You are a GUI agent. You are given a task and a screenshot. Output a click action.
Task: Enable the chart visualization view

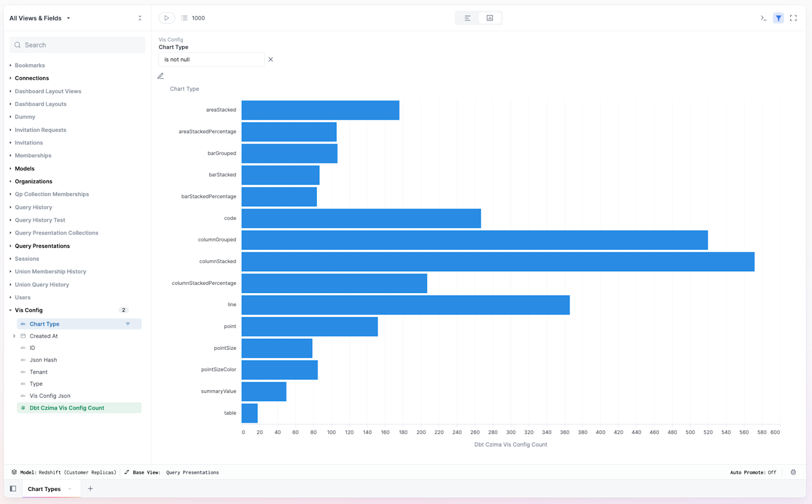click(490, 18)
